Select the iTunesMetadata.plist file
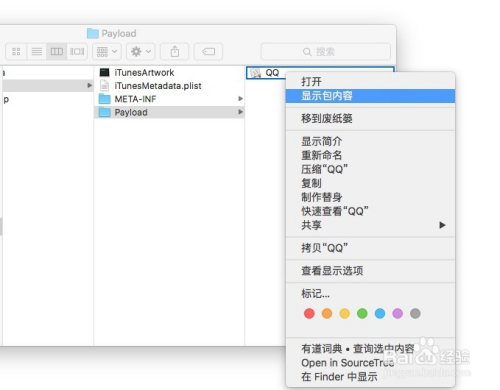The height and width of the screenshot is (390, 500). [169, 86]
